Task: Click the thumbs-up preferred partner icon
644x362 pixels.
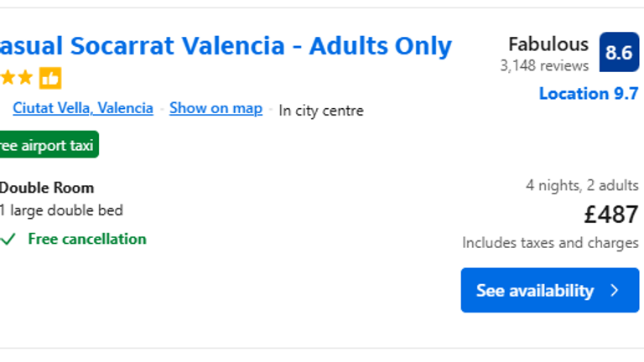Action: click(x=50, y=79)
